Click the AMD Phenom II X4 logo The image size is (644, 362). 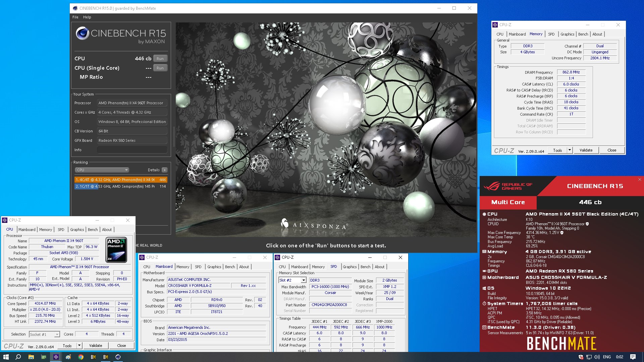click(116, 250)
